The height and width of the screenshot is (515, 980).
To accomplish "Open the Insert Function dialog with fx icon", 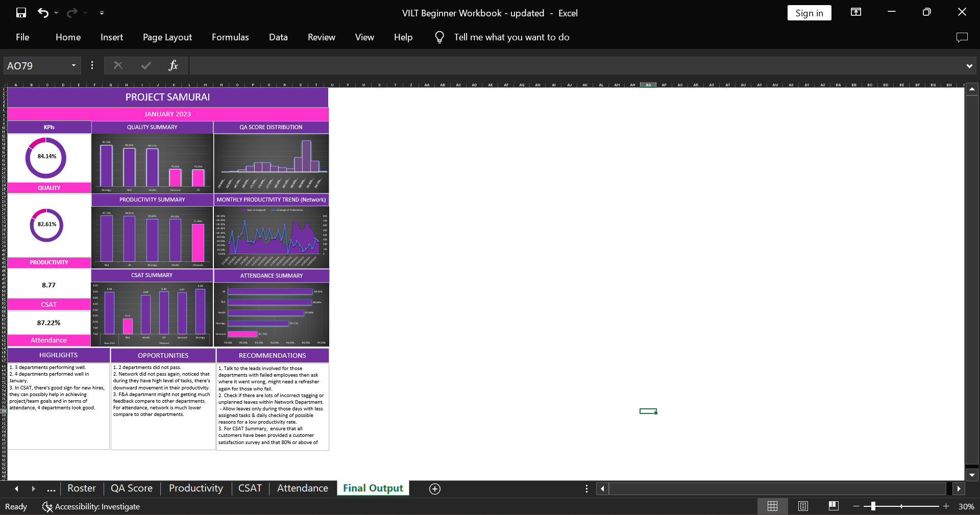I will tap(173, 65).
